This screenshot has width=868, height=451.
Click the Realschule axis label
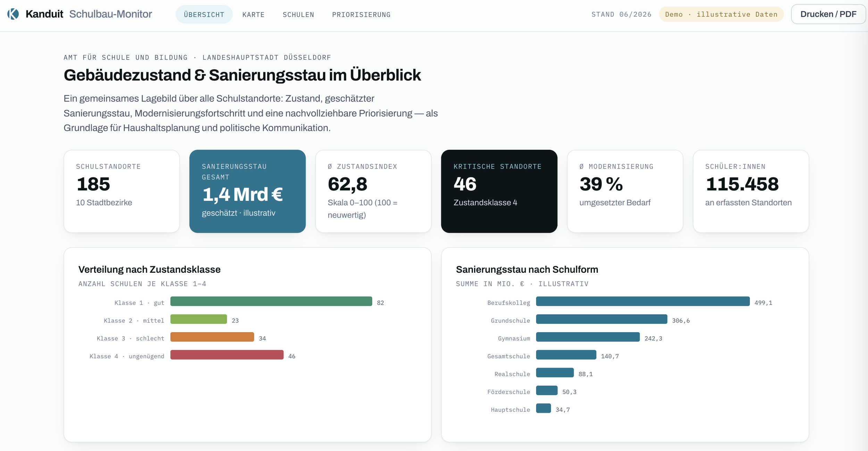click(512, 374)
